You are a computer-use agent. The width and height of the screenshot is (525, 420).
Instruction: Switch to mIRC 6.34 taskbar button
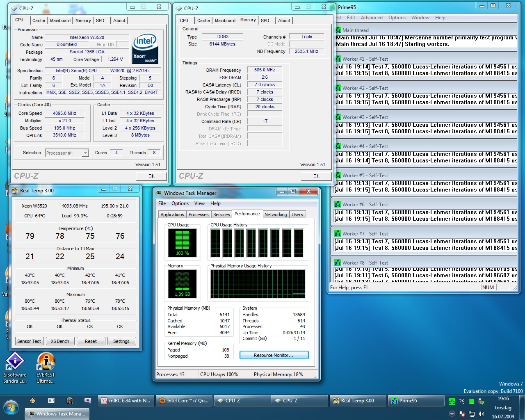126,401
